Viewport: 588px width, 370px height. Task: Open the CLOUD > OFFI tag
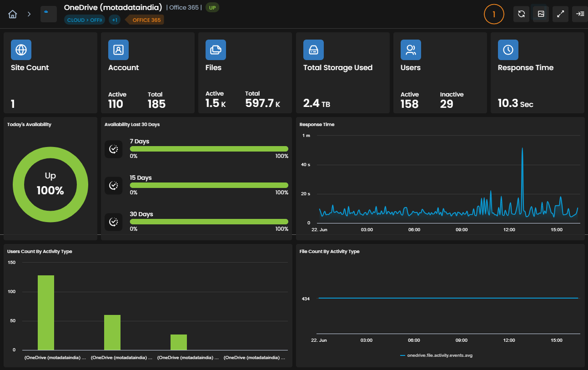pyautogui.click(x=85, y=20)
